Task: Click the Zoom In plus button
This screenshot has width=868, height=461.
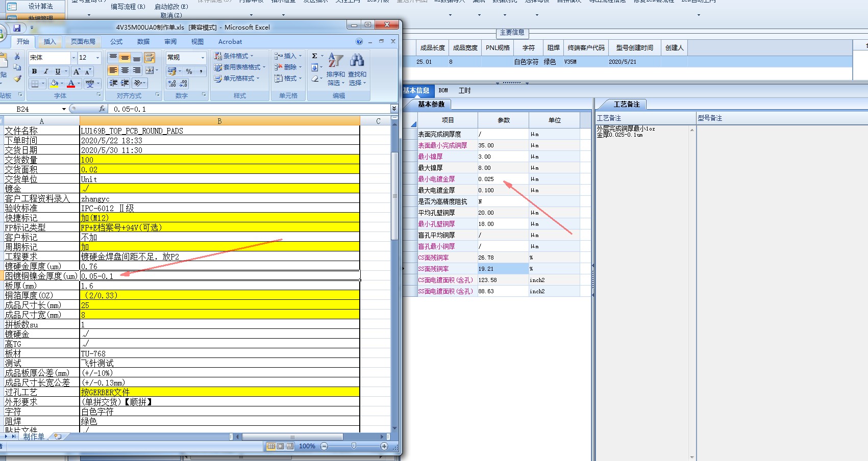Action: pos(384,446)
